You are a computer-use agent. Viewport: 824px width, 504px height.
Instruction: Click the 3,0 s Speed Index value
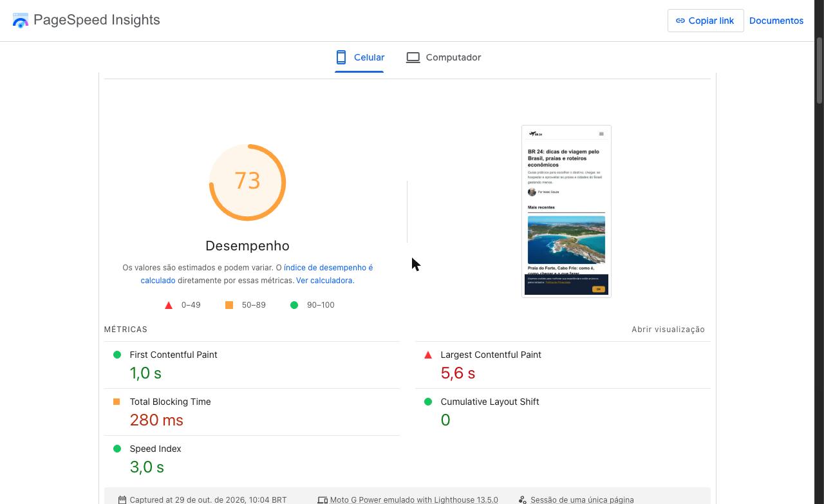click(x=147, y=467)
